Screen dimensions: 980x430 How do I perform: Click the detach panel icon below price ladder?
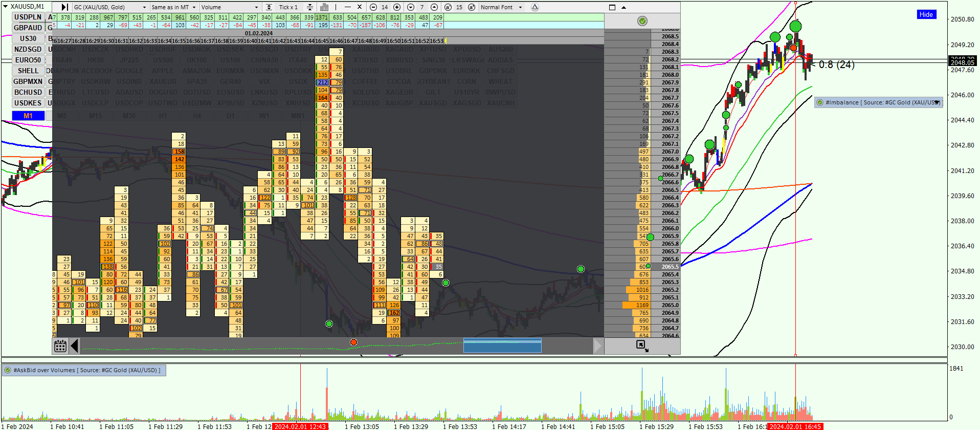[642, 346]
